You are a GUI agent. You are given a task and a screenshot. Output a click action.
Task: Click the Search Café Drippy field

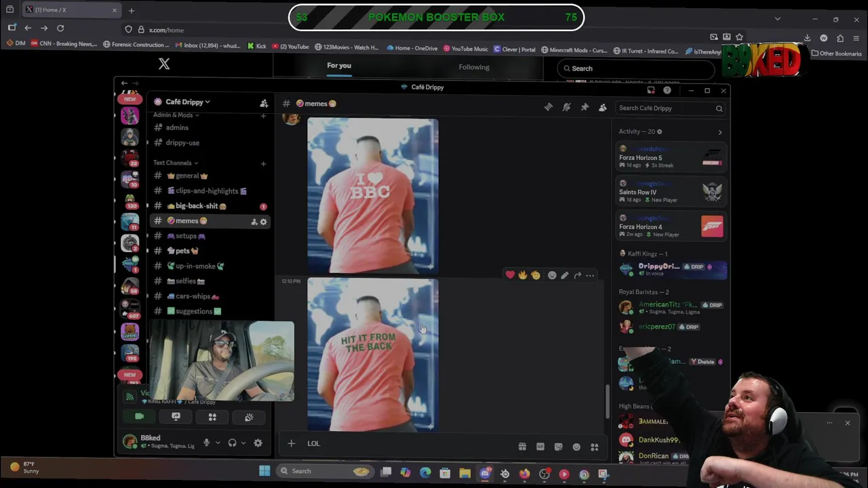(x=670, y=108)
